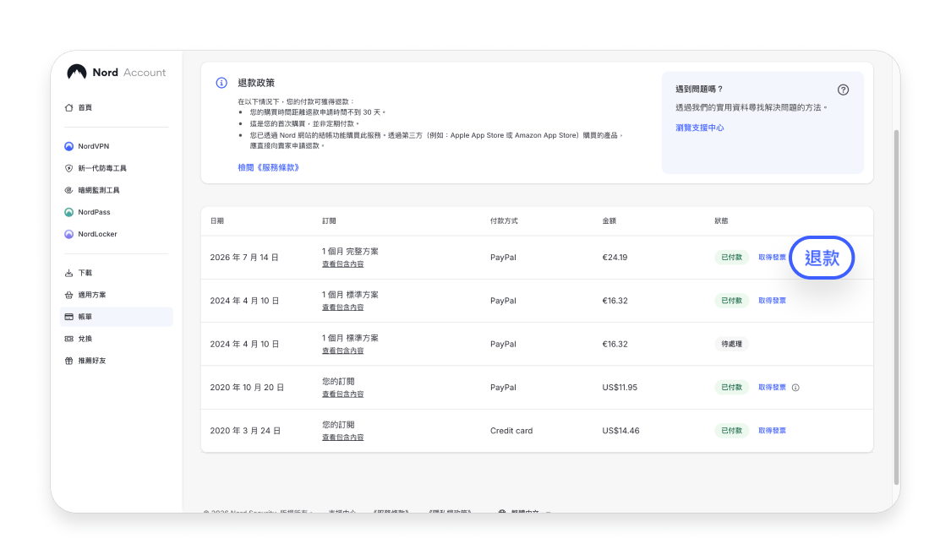The image size is (951, 560).
Task: Click the 付款方式 column header
Action: (x=504, y=220)
